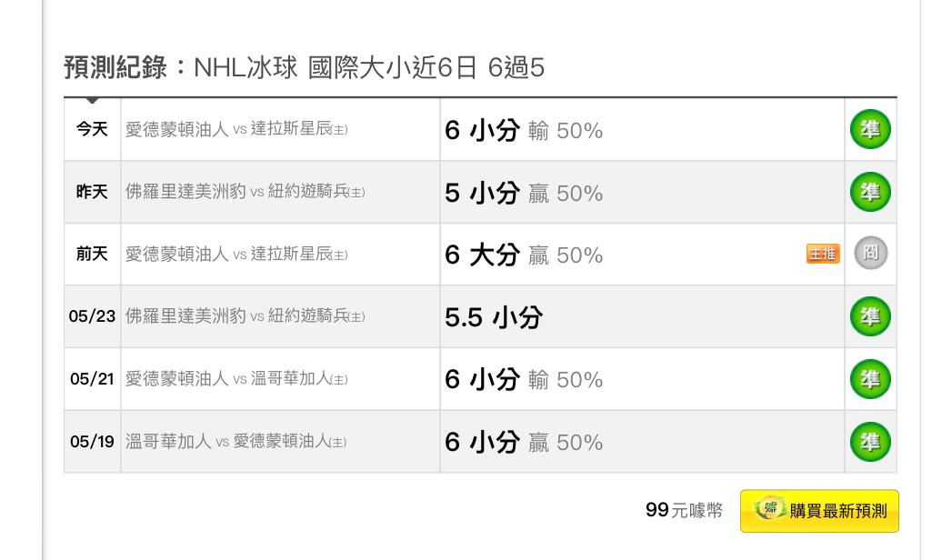Viewport: 932px width, 560px height.
Task: Click the green 準 badge for 05/19
Action: coord(870,442)
